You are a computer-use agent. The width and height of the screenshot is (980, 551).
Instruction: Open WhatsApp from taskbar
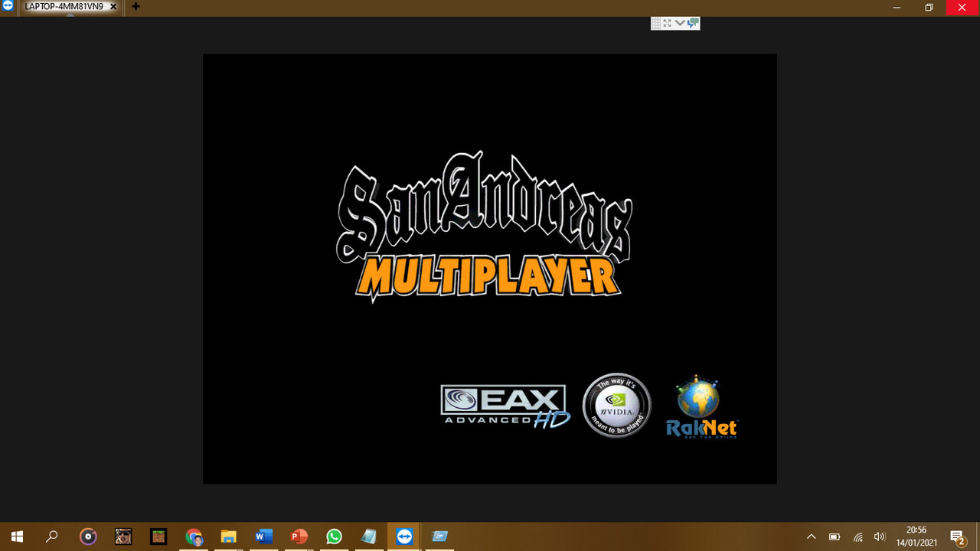point(334,536)
